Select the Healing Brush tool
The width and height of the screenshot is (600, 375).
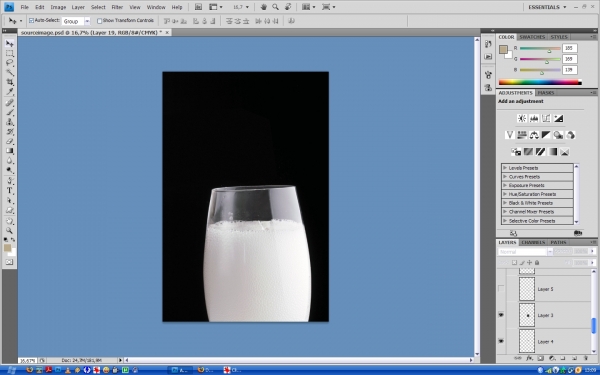pos(10,103)
